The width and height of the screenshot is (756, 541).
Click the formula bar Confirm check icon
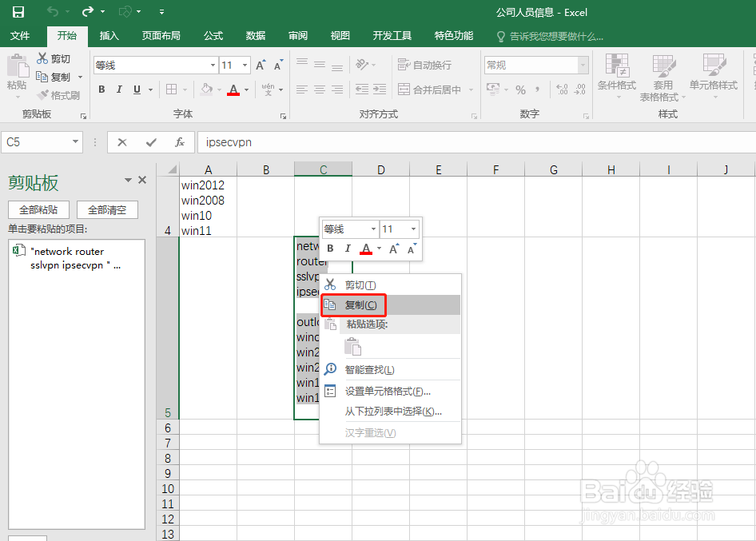point(151,142)
